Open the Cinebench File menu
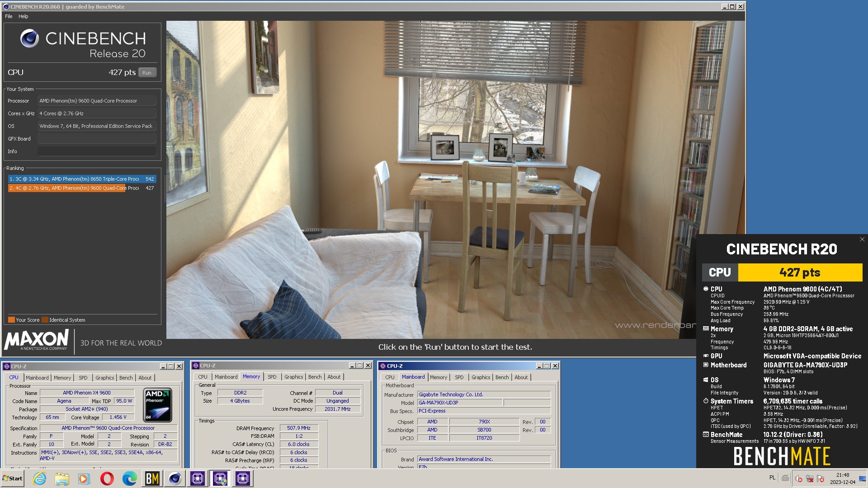 [x=9, y=16]
